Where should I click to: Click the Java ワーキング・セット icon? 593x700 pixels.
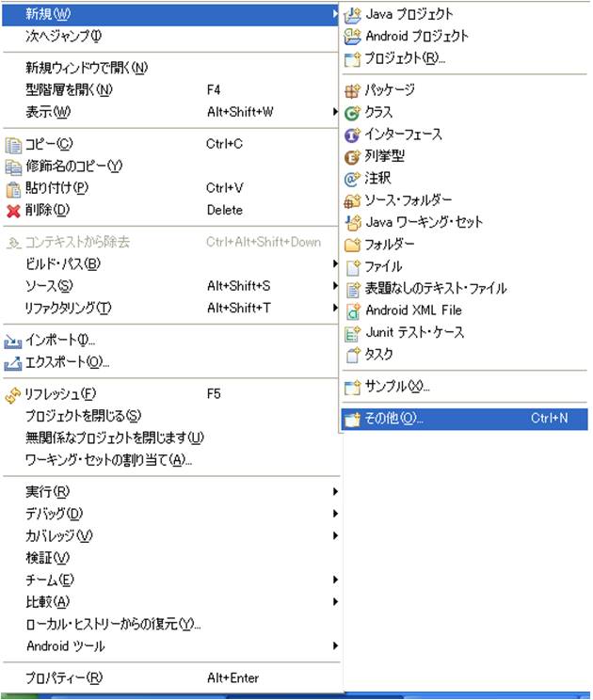(353, 222)
